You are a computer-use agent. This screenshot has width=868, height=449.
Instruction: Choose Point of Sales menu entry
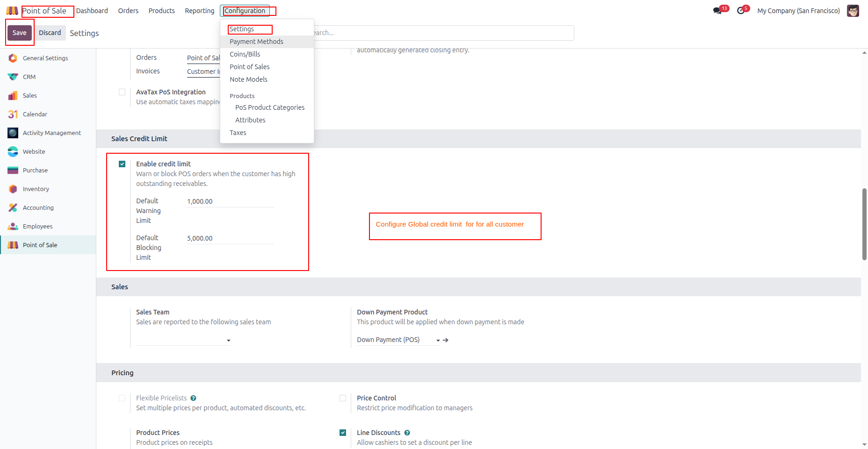click(x=267, y=67)
